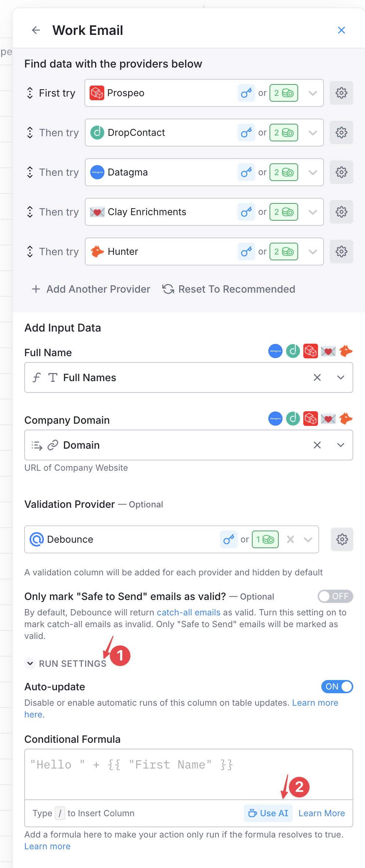This screenshot has width=365, height=868.
Task: Open the Company Domain field dropdown
Action: point(341,445)
